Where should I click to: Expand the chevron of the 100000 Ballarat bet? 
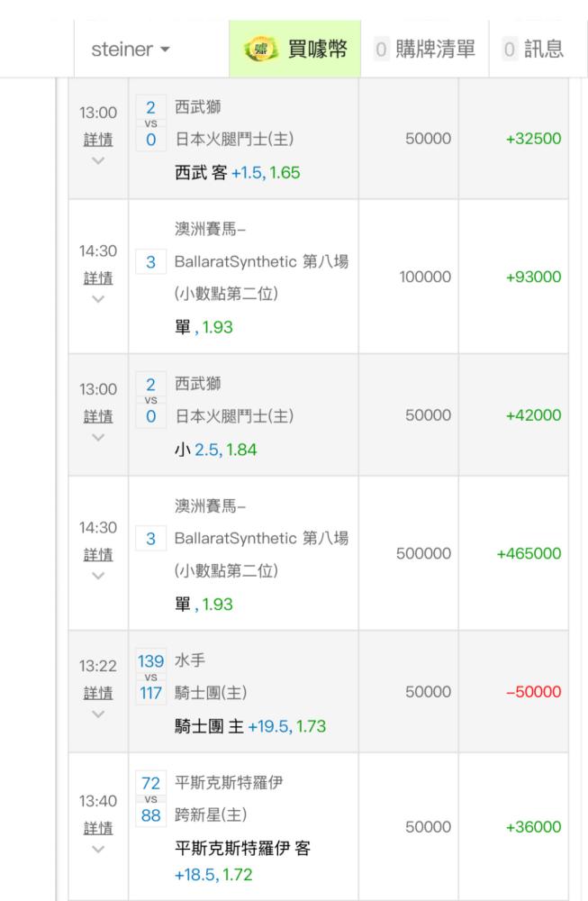[x=98, y=298]
